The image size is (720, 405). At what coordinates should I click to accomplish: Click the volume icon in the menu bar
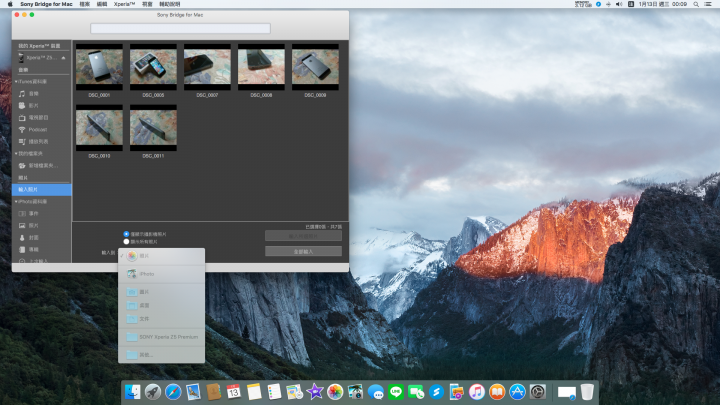(619, 4)
